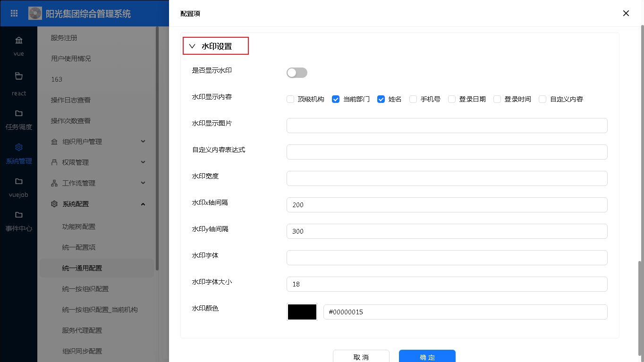Check the 自定义内容 checkbox

(542, 99)
